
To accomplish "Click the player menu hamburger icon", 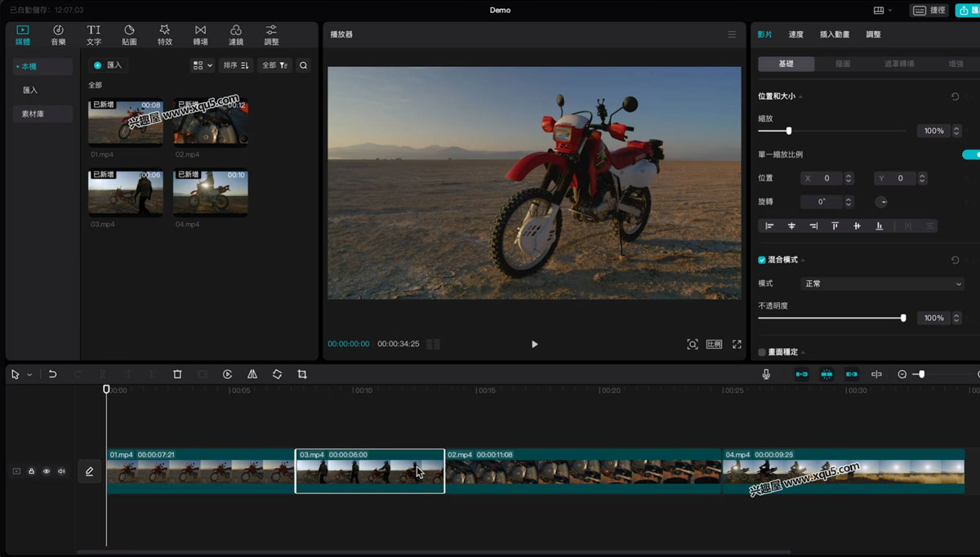I will click(732, 34).
